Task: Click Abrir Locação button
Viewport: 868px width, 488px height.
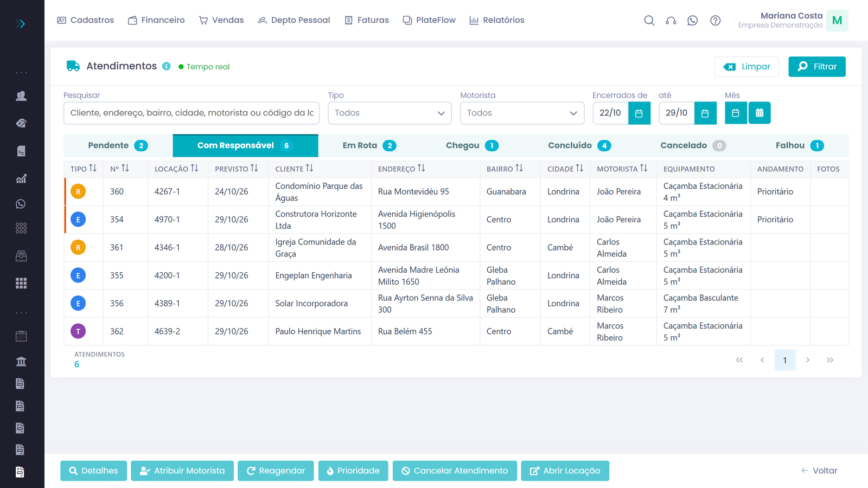Action: (565, 471)
